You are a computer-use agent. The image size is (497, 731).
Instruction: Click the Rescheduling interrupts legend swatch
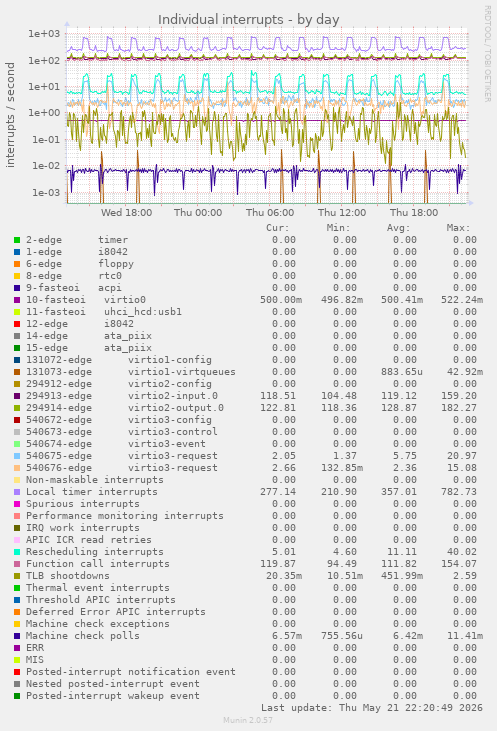(x=17, y=552)
